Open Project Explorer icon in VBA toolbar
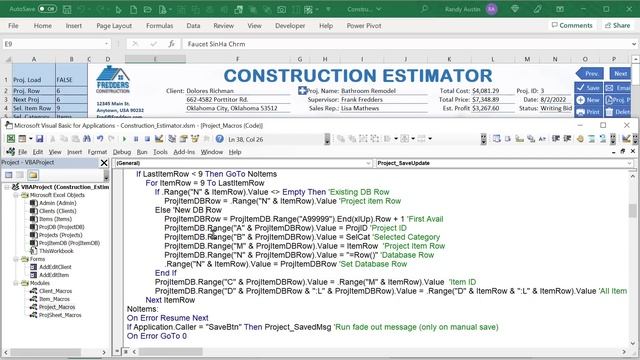The height and width of the screenshot is (360, 640). coord(172,139)
